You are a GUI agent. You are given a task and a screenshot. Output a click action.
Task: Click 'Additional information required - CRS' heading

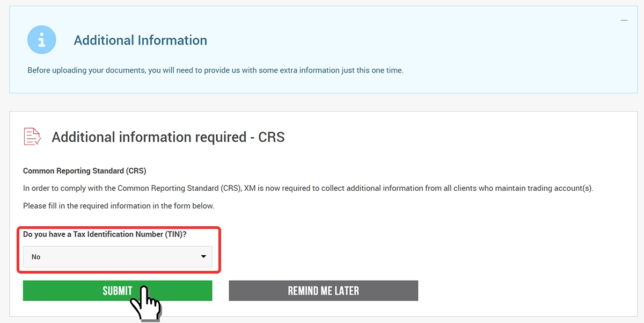tap(168, 137)
